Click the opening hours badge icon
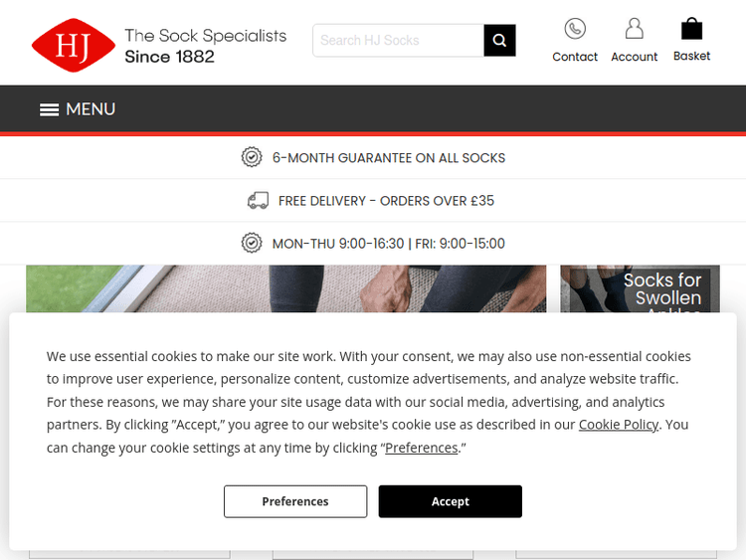The height and width of the screenshot is (560, 746). coord(252,244)
